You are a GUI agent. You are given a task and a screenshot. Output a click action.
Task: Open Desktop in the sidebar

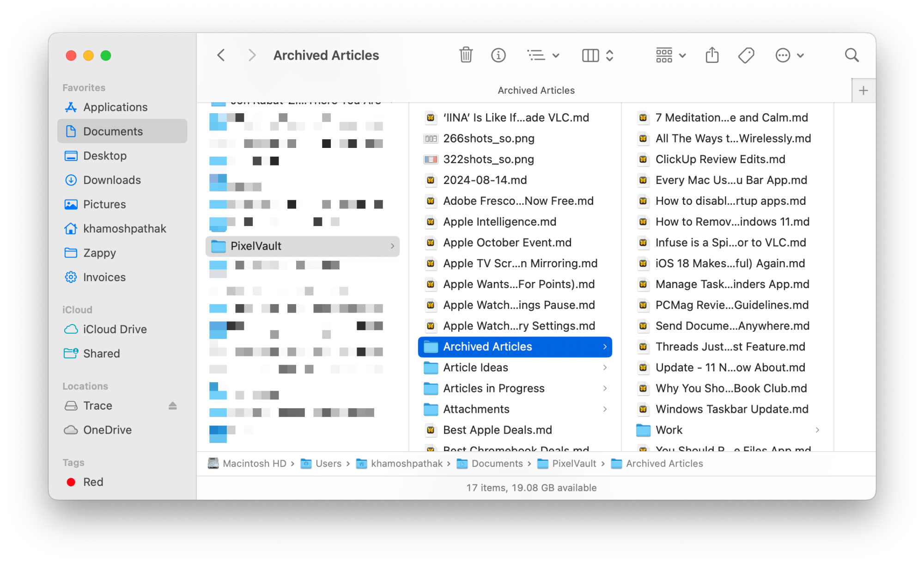(122, 156)
